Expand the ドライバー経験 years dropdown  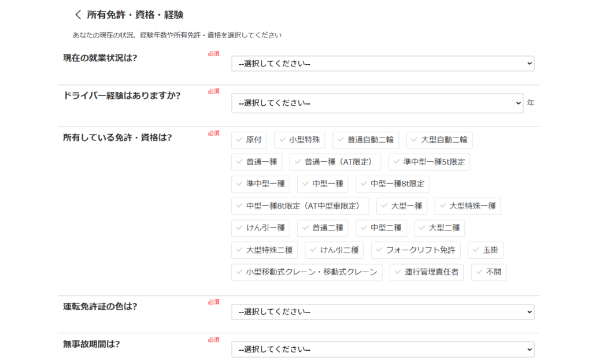click(377, 103)
